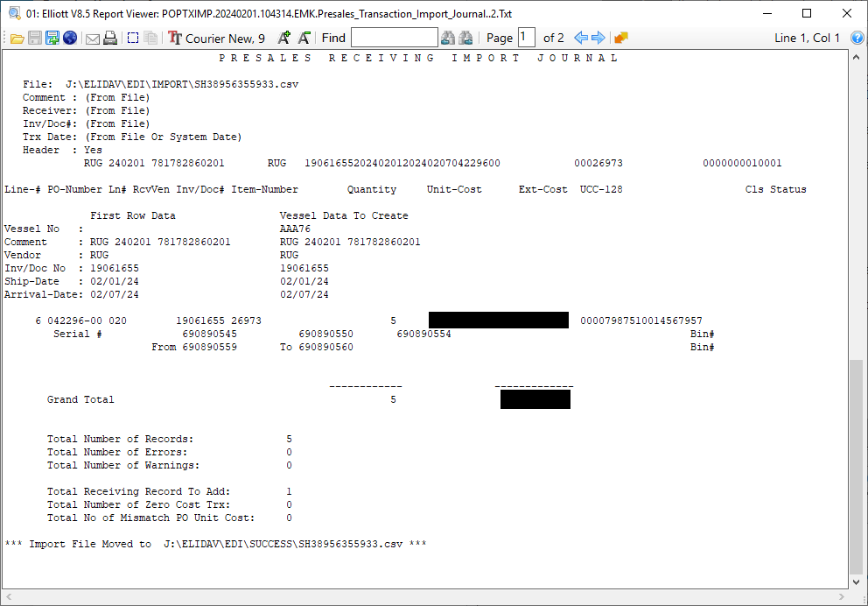Click in the Find text field

pyautogui.click(x=394, y=38)
